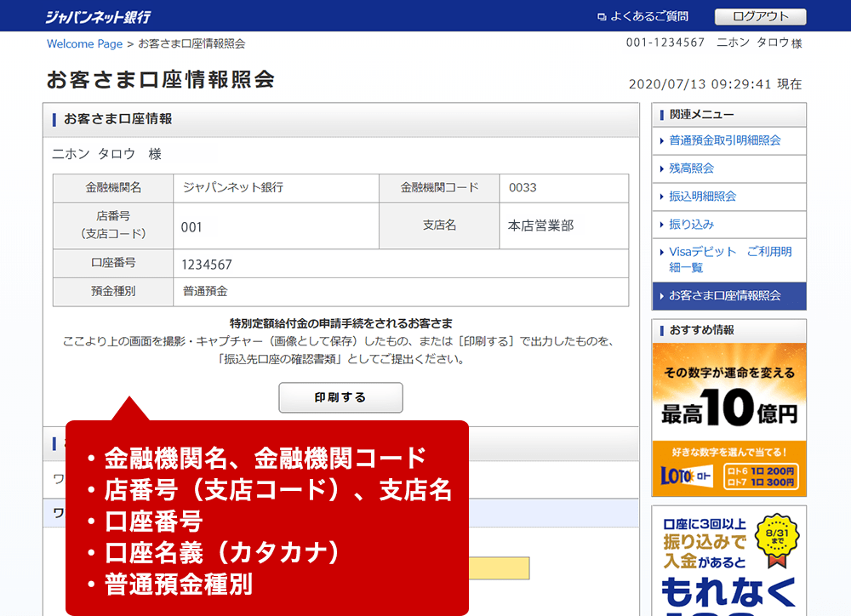Click the 店番号(支店コード) table label
Viewport: 851px width, 616px height.
coord(113,225)
